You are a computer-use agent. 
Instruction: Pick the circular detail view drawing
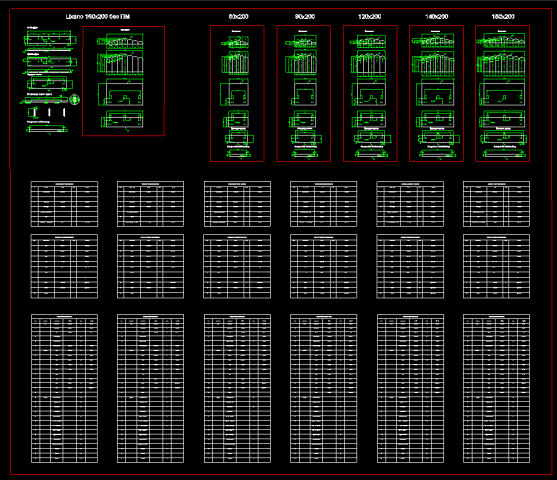coord(74,100)
